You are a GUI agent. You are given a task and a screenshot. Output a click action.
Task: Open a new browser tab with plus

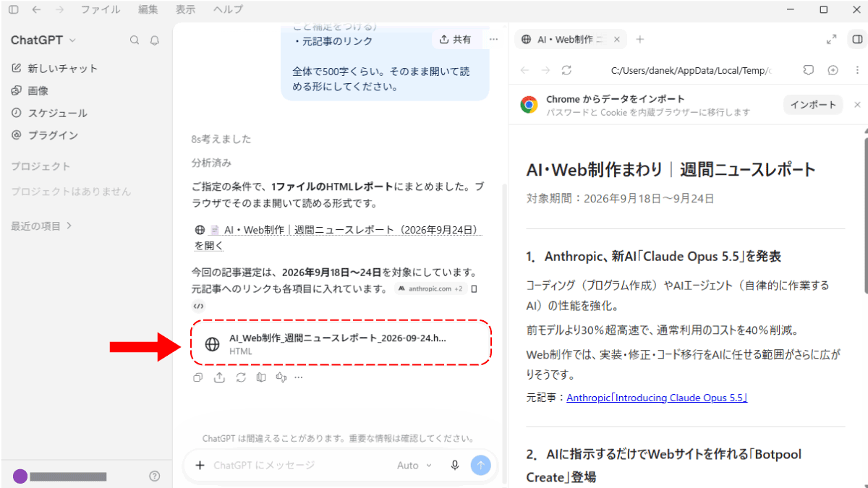(x=639, y=40)
